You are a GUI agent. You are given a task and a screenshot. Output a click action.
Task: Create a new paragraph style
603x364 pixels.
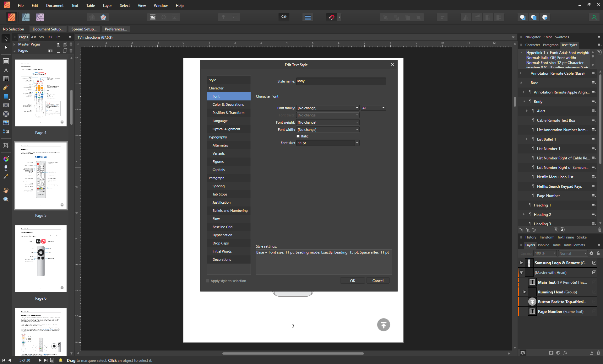[522, 230]
